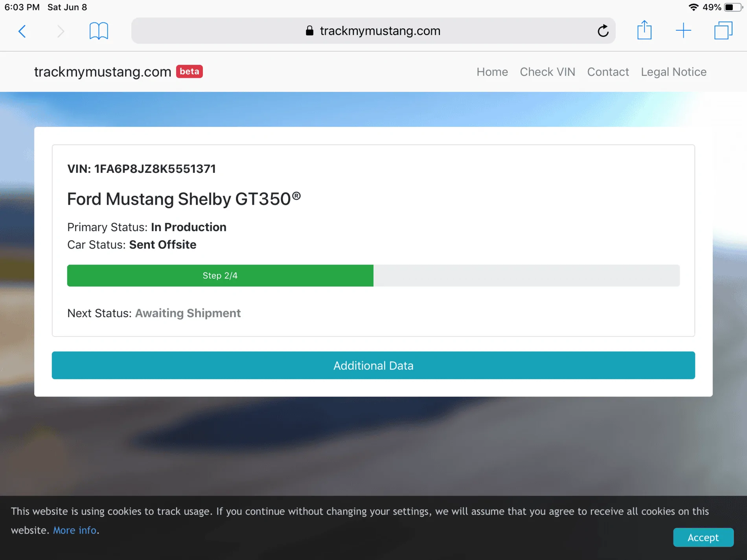Click the Next Status: Awaiting Shipment line
The width and height of the screenshot is (747, 560).
tap(154, 313)
